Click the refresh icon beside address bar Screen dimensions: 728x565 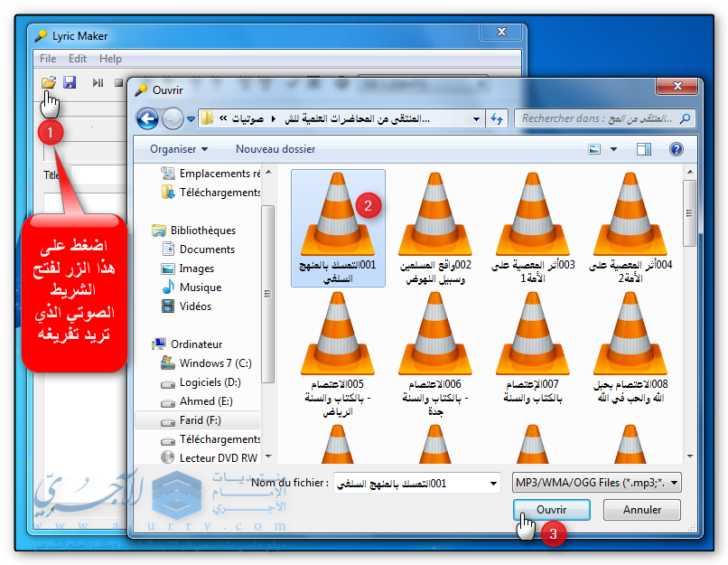coord(497,119)
